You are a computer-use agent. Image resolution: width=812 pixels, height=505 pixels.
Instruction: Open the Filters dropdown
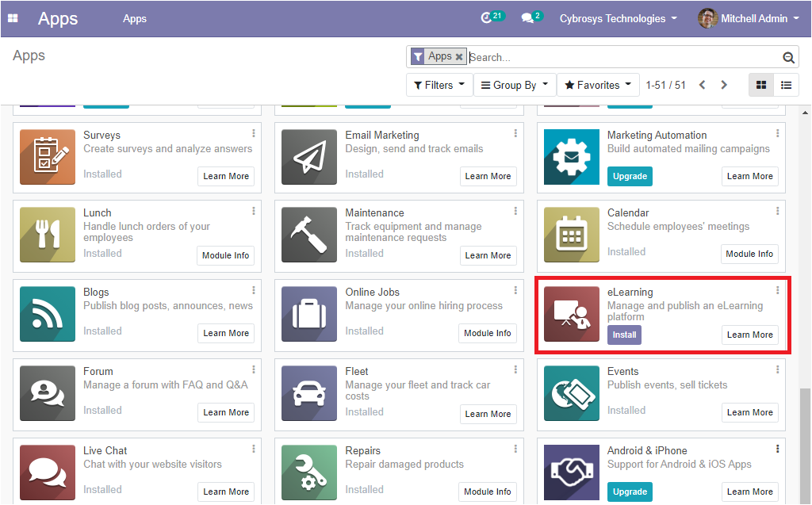(x=439, y=85)
